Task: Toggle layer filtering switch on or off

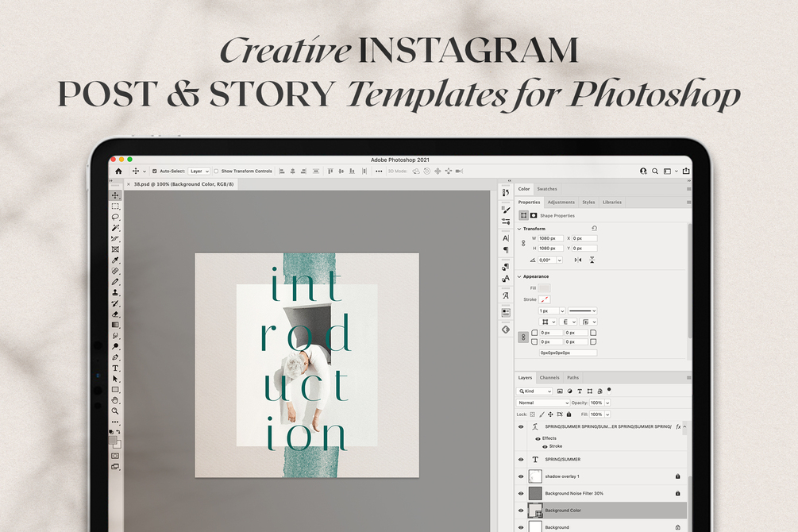Action: point(609,391)
